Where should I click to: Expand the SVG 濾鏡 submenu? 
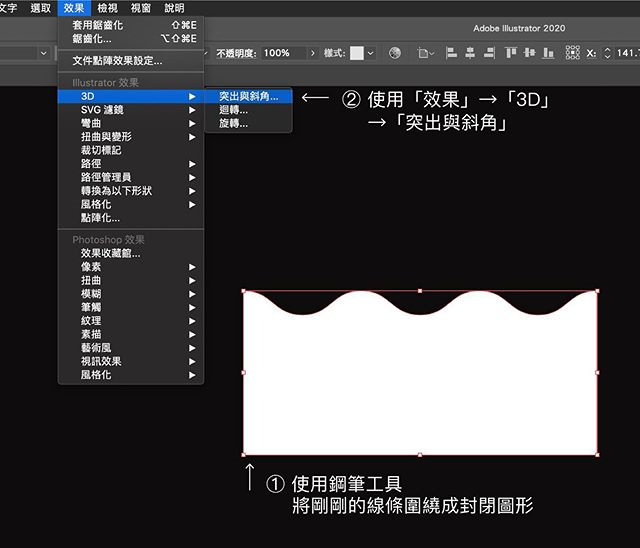point(131,110)
